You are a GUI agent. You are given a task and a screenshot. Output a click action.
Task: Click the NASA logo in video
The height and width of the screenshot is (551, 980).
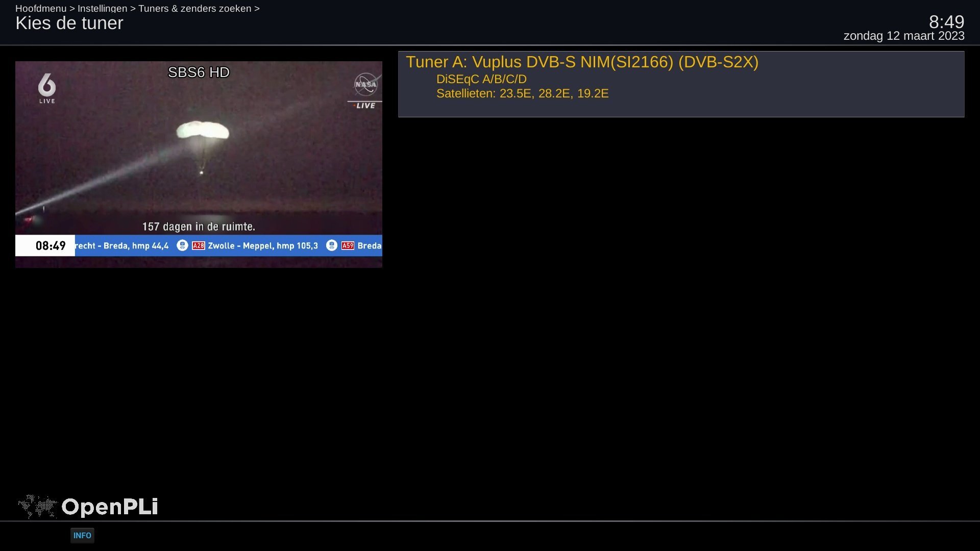(x=366, y=84)
